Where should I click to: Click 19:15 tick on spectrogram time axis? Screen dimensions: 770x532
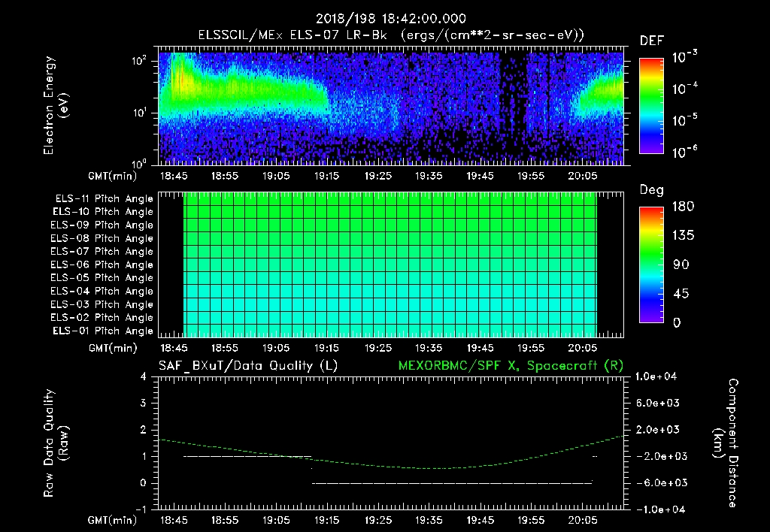click(326, 176)
